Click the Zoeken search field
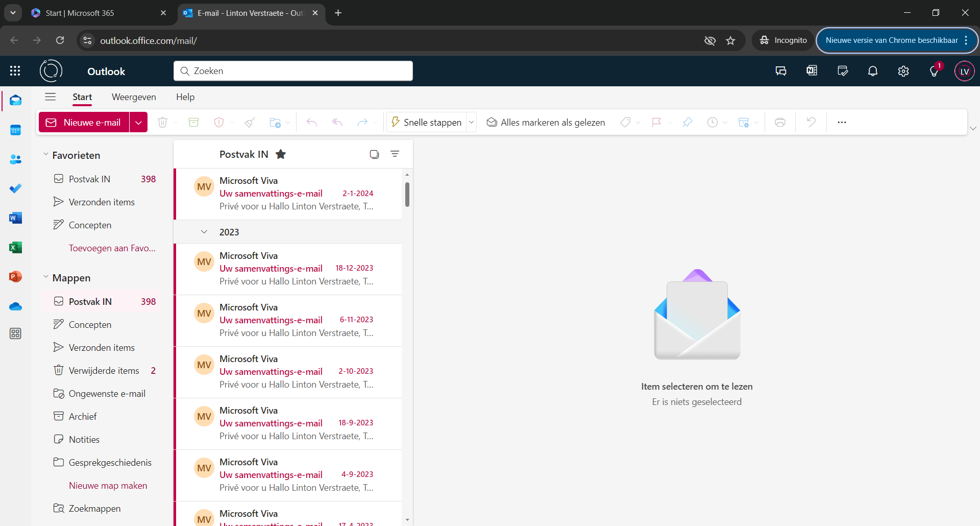This screenshot has height=526, width=980. [293, 71]
